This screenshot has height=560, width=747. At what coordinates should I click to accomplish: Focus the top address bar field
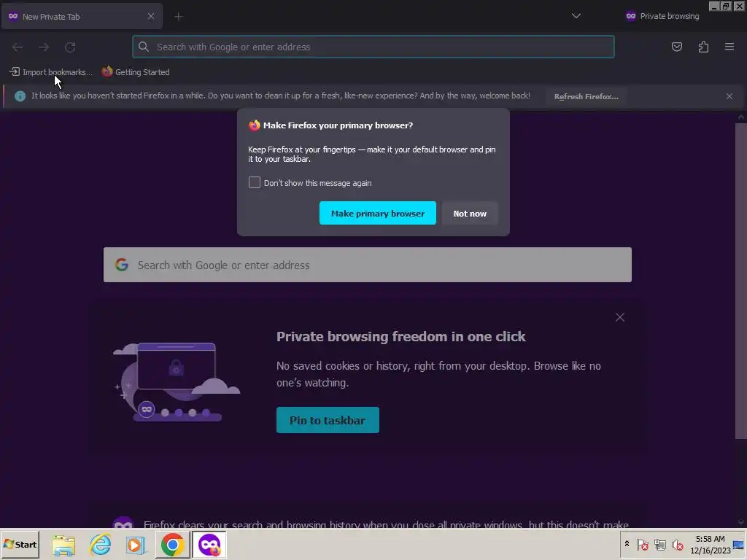pos(373,47)
